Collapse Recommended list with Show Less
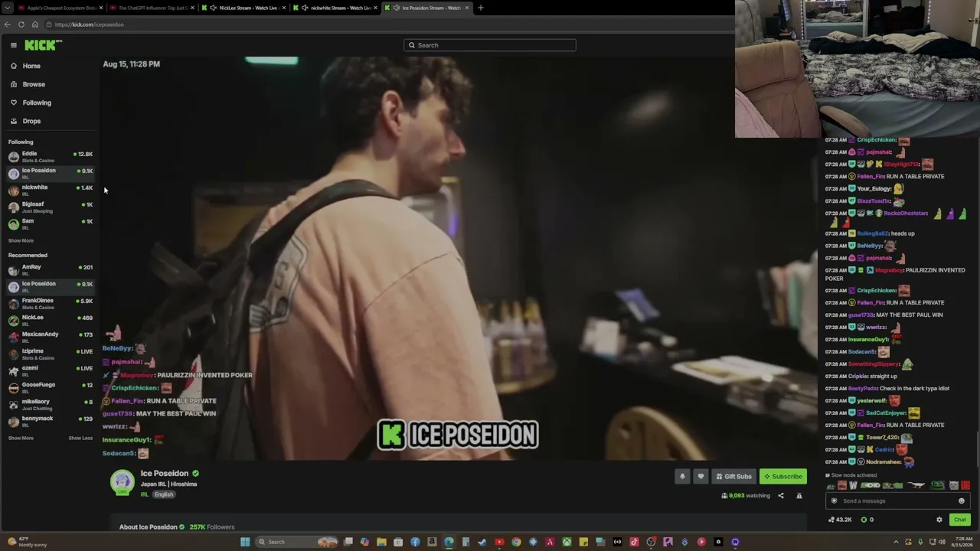Image resolution: width=980 pixels, height=551 pixels. tap(80, 439)
